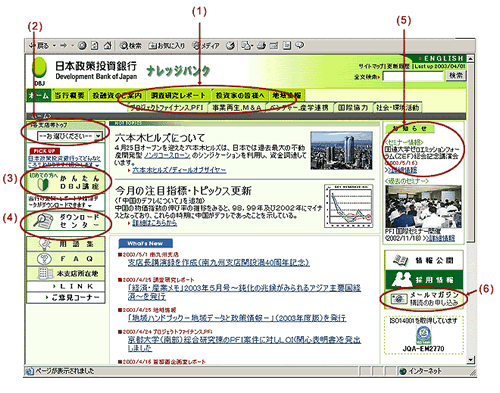The width and height of the screenshot is (500, 393).
Task: Open the 六本木ヒルズ/ディールオブザイヤー link
Action: [179, 170]
